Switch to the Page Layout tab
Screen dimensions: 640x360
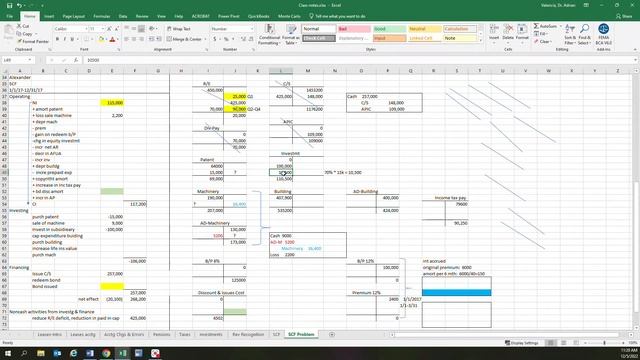pyautogui.click(x=74, y=16)
